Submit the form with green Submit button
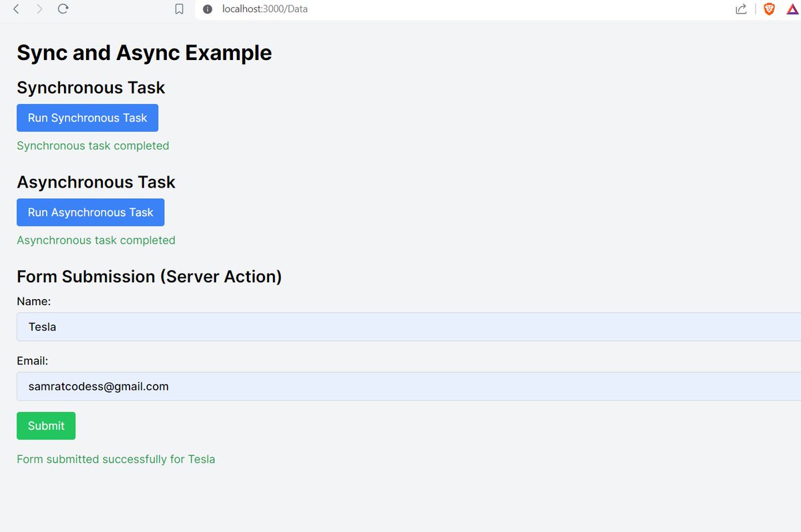The height and width of the screenshot is (532, 801). [46, 426]
